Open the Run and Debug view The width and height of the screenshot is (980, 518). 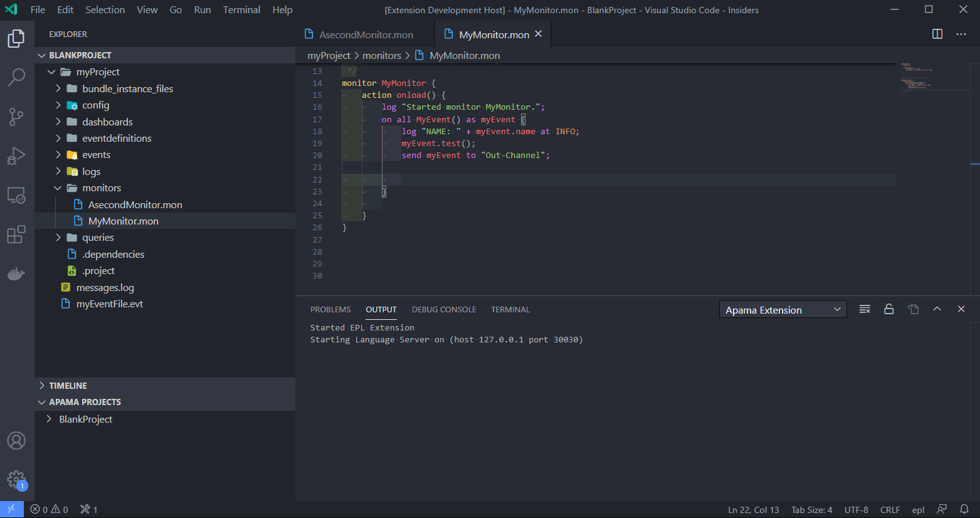[16, 156]
